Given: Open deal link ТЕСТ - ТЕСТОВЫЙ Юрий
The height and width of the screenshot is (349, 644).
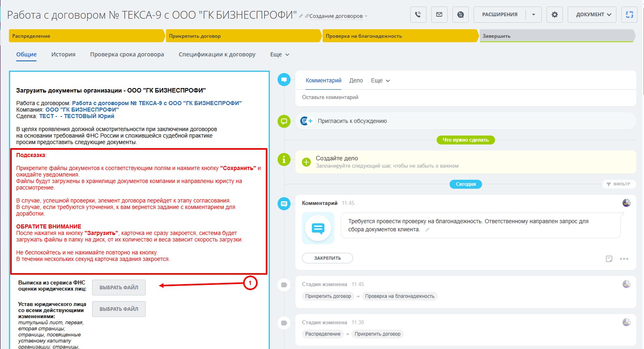Looking at the screenshot, I should (x=77, y=116).
